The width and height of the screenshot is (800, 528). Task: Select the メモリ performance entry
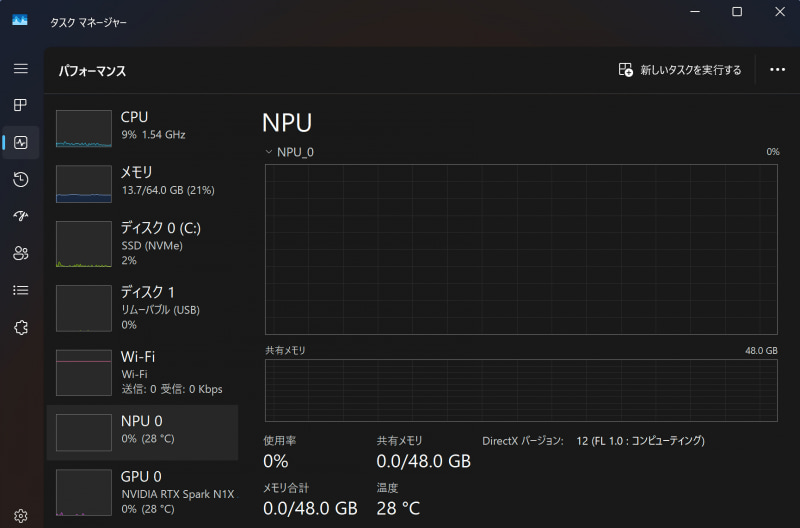click(x=142, y=183)
